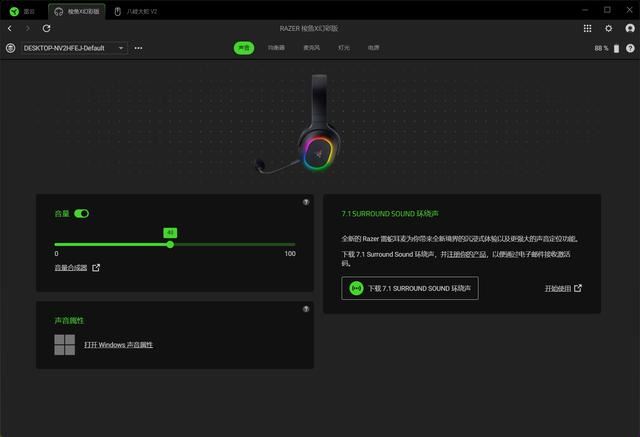Refresh the page with the reload icon
Viewport: 640px width, 437px height.
click(x=47, y=28)
